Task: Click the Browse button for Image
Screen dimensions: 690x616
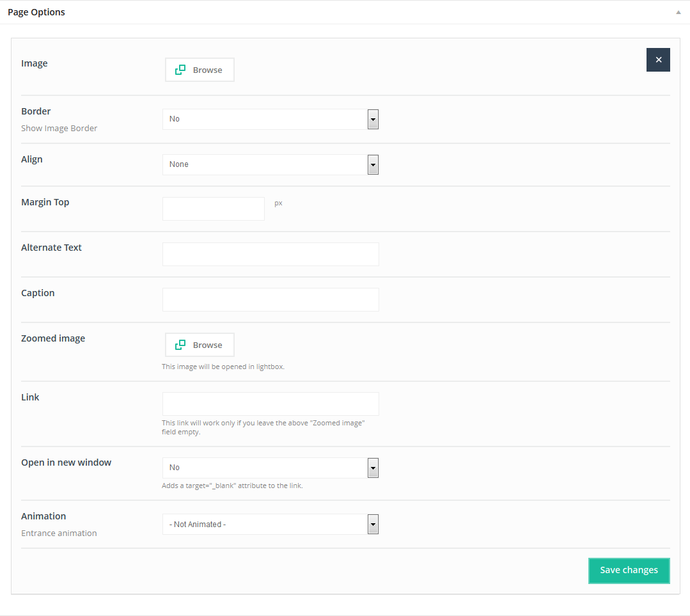Action: point(200,70)
